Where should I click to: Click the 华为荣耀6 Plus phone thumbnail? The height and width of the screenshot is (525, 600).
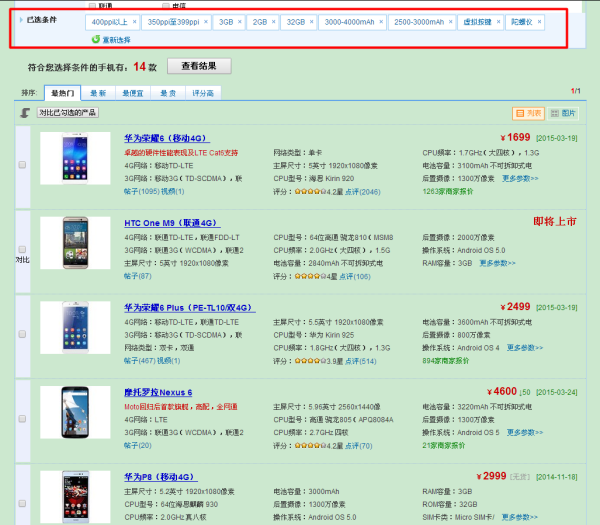75,328
